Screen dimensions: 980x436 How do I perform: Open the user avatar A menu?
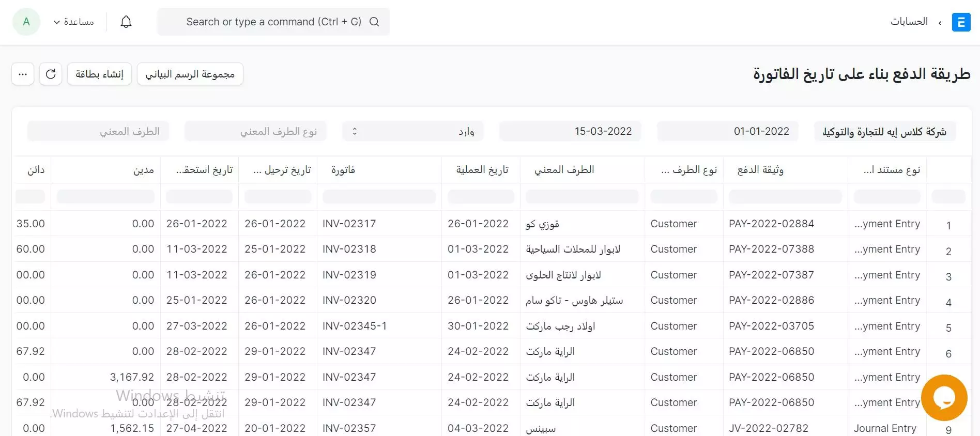(x=26, y=22)
